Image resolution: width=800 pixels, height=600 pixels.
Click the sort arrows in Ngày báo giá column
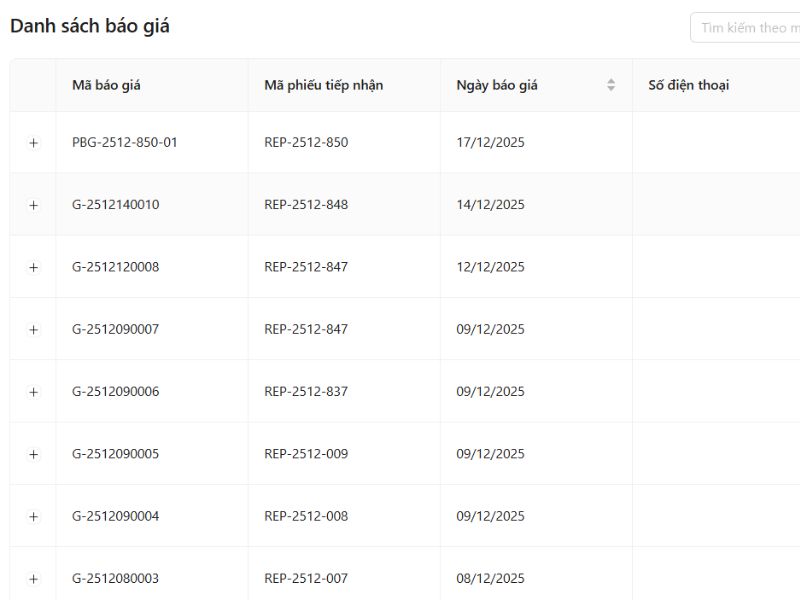coord(611,85)
